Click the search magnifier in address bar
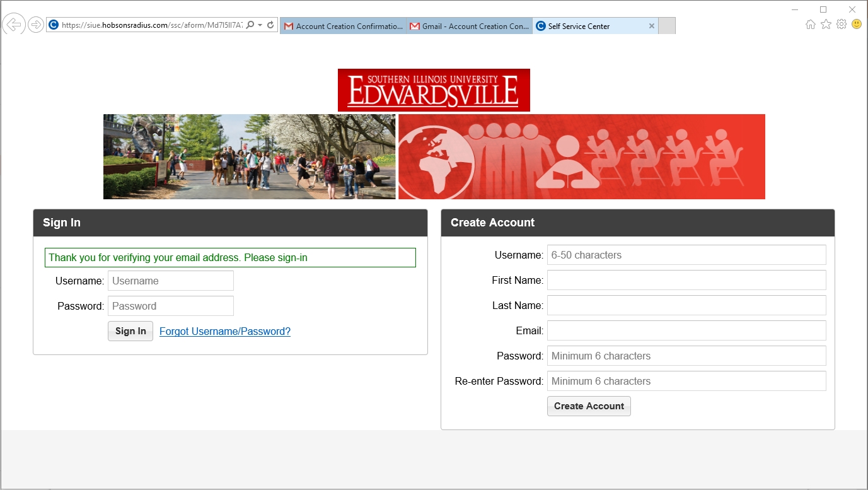The height and width of the screenshot is (490, 868). point(250,25)
